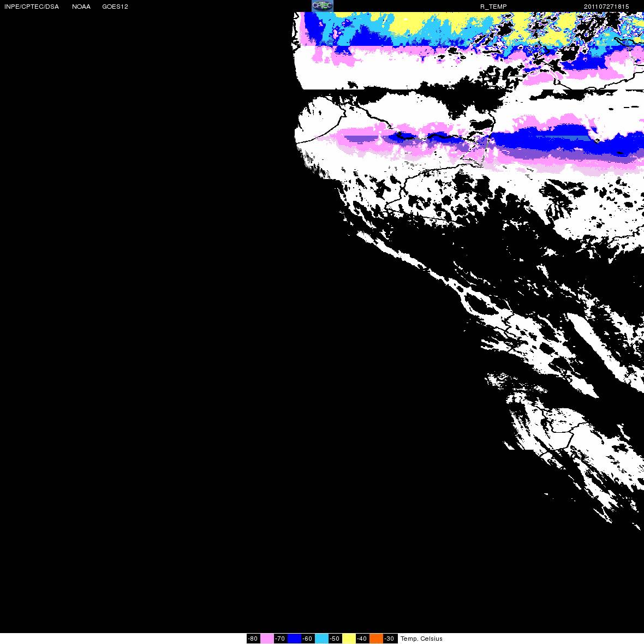Image resolution: width=644 pixels, height=644 pixels.
Task: Click the -70 legend value
Action: (281, 639)
